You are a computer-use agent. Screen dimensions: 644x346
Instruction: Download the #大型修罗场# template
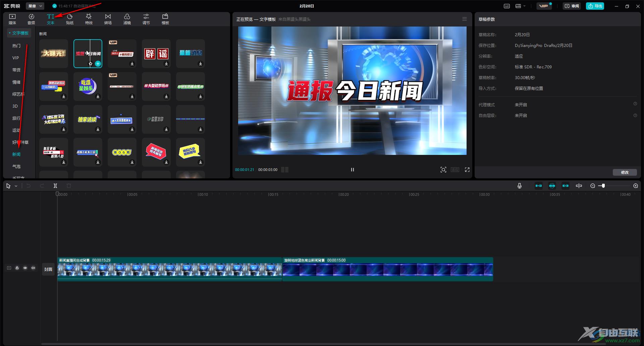point(166,97)
